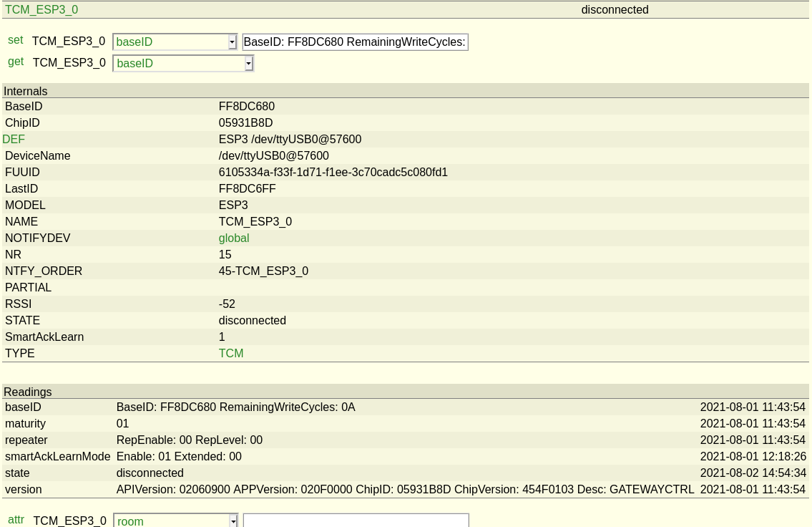Open the set command baseID dropdown
Image resolution: width=812 pixels, height=527 pixels.
click(175, 42)
